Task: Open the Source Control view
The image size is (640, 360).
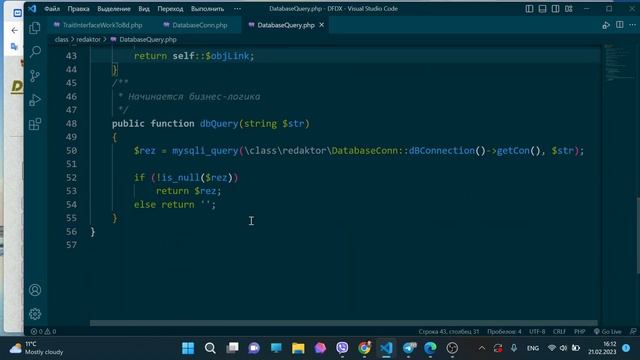Action: pyautogui.click(x=35, y=76)
